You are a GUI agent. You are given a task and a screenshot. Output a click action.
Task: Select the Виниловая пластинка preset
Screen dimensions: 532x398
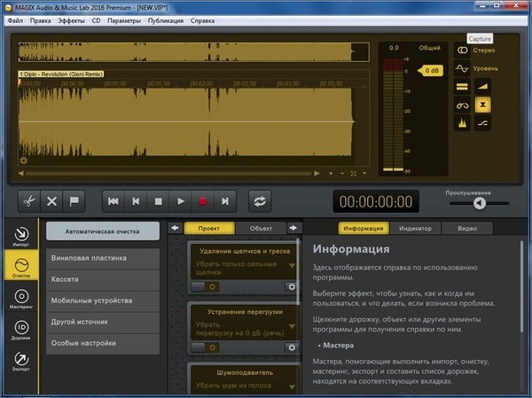[x=103, y=258]
